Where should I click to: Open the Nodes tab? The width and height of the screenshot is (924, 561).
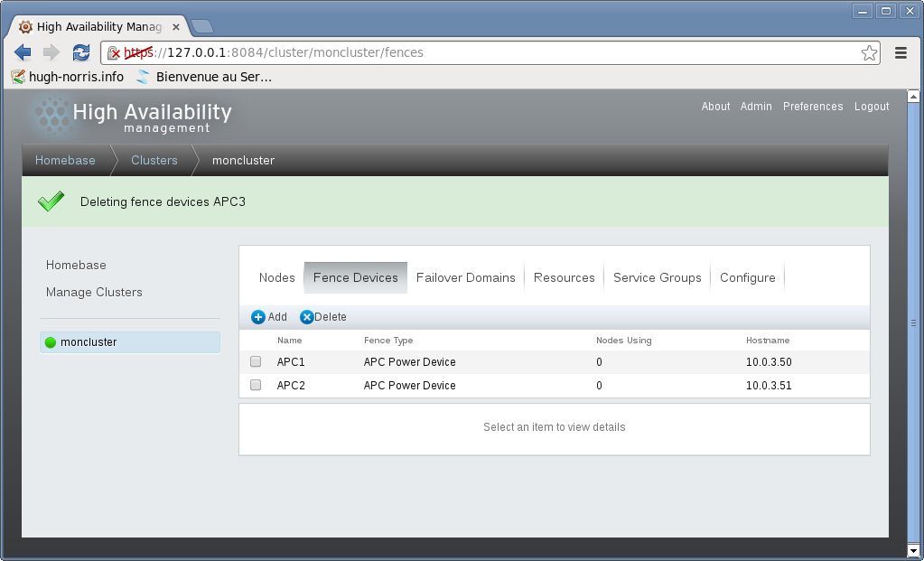pos(277,278)
